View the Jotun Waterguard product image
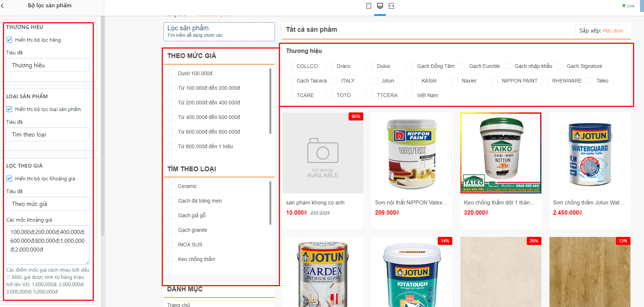The image size is (644, 307). click(590, 153)
